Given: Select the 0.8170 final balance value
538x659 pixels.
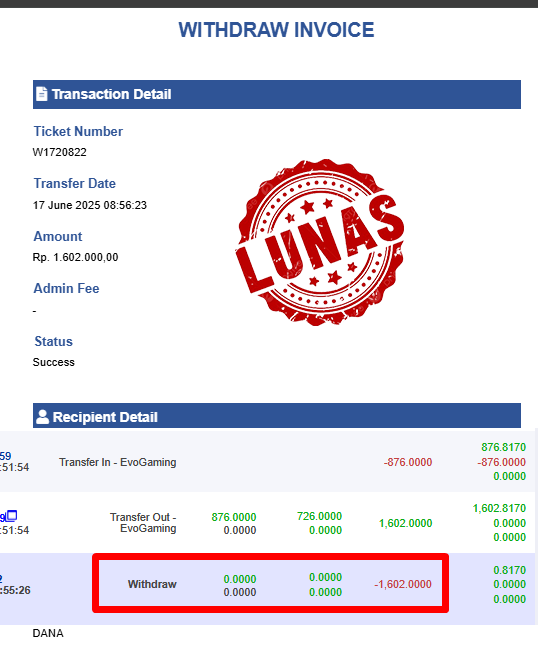Looking at the screenshot, I should click(509, 570).
